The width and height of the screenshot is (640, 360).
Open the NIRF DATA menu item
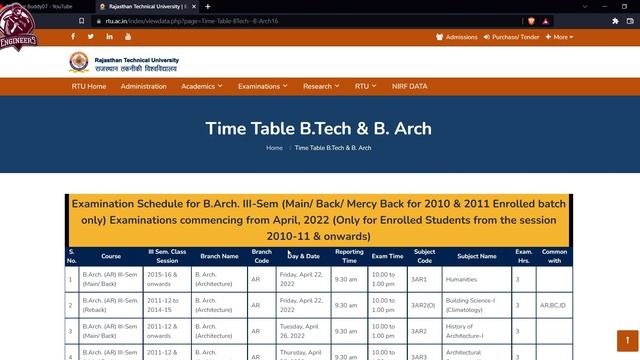[x=409, y=87]
